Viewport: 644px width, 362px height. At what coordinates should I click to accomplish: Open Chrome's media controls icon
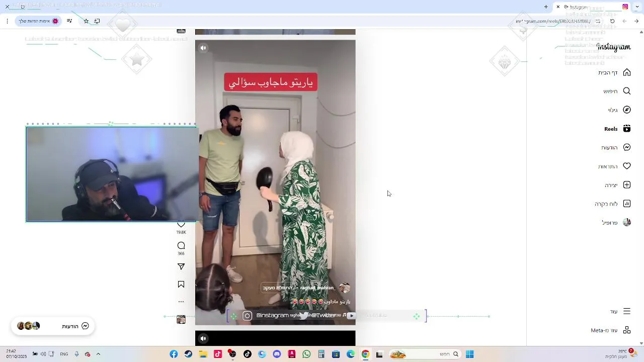pos(69,21)
